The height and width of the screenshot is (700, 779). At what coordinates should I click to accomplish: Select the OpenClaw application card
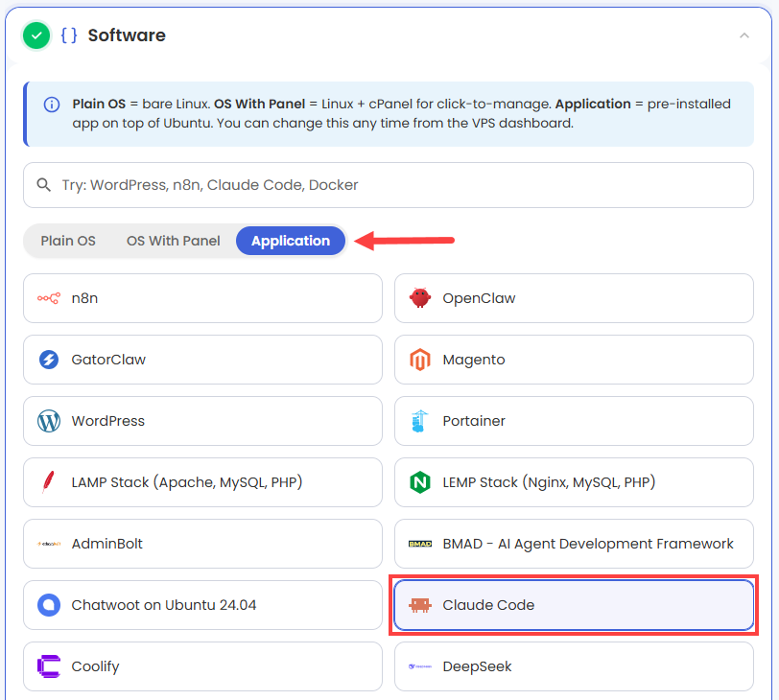pos(574,298)
